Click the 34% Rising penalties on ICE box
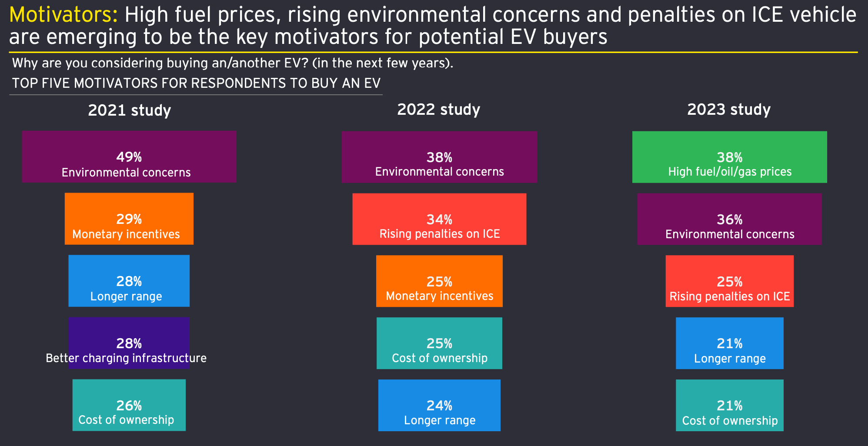868x446 pixels. tap(439, 219)
